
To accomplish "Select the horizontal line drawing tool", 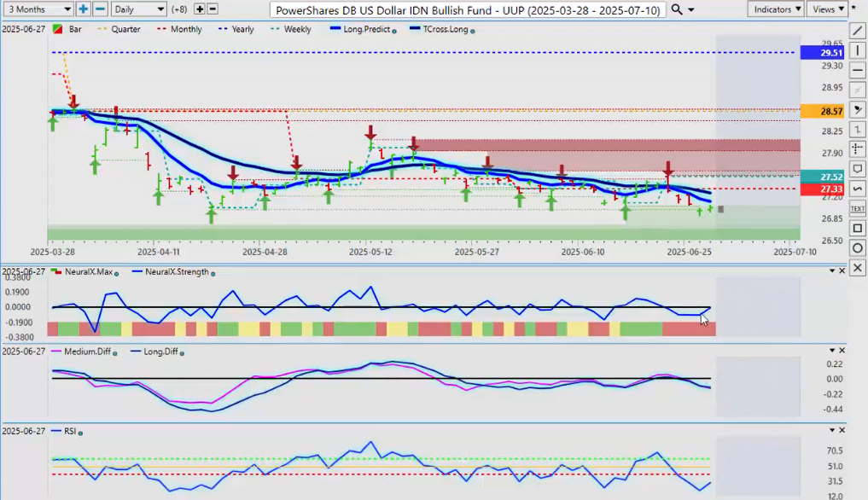I will (x=858, y=71).
